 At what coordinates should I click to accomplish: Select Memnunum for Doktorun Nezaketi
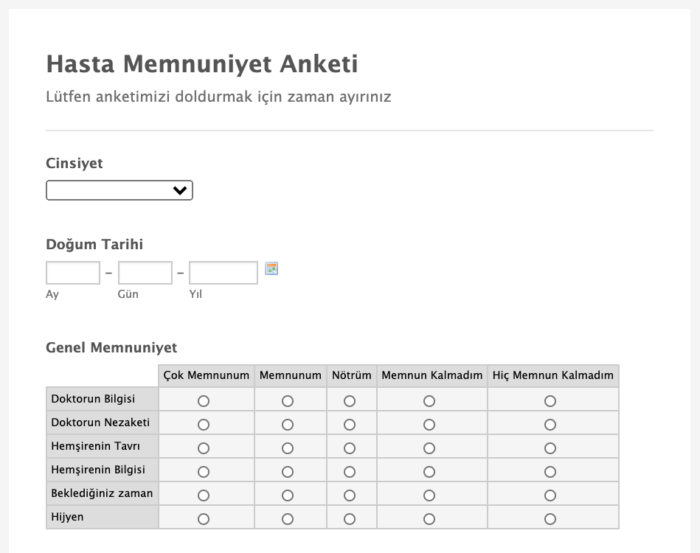(288, 424)
